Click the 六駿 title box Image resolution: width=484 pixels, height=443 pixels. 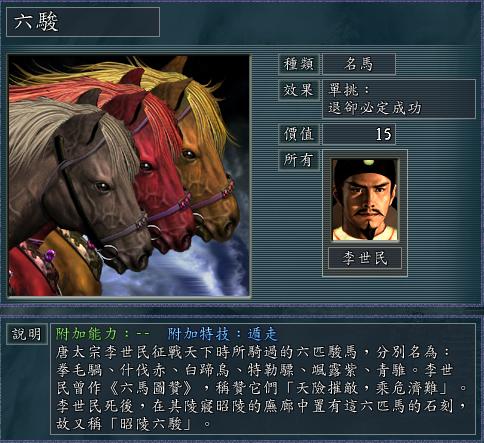(83, 22)
